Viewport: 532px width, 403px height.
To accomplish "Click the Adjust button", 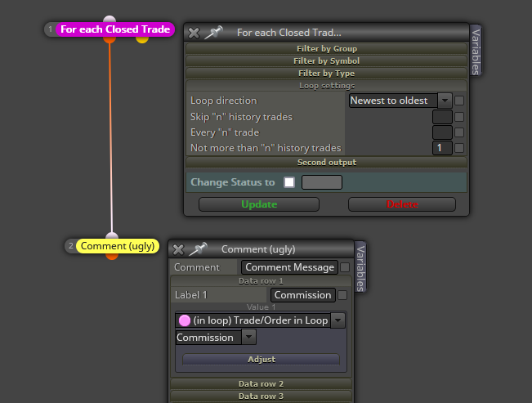I will coord(261,359).
